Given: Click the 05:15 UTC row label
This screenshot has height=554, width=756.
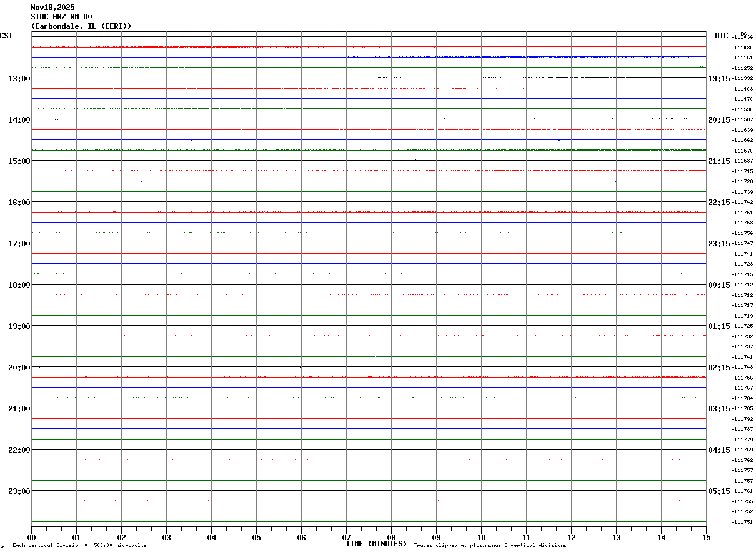Looking at the screenshot, I should 719,491.
